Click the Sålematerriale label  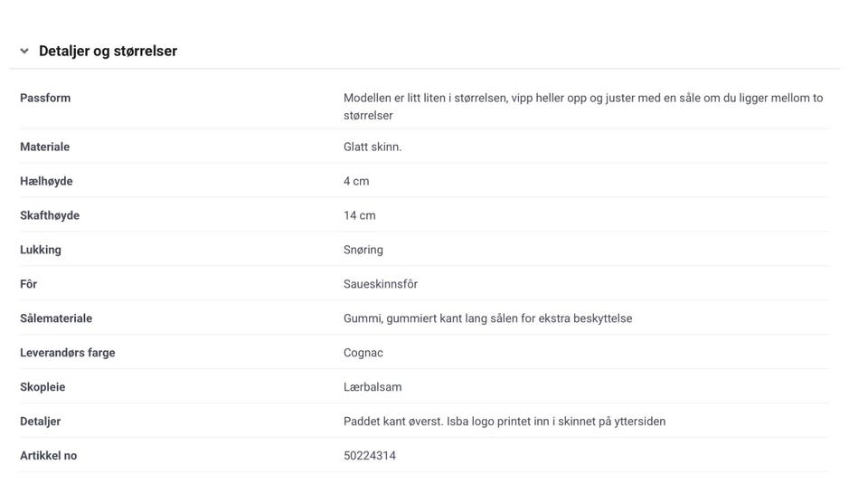(56, 318)
